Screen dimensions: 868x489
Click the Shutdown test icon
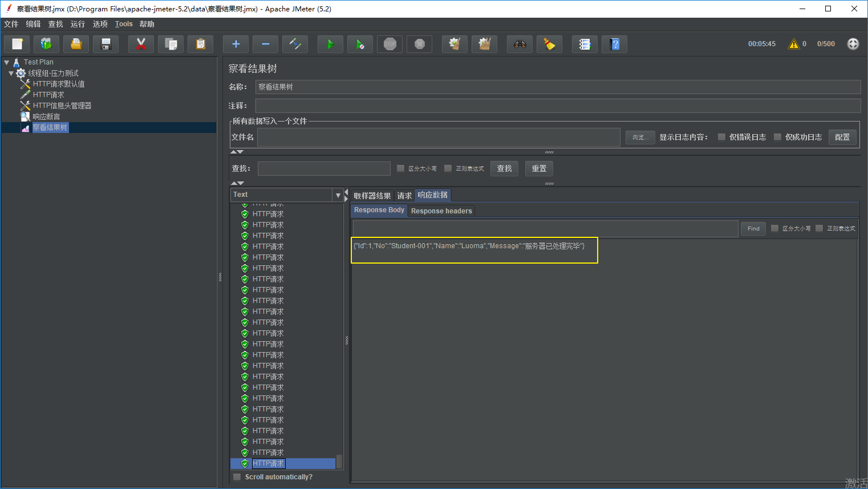point(419,44)
